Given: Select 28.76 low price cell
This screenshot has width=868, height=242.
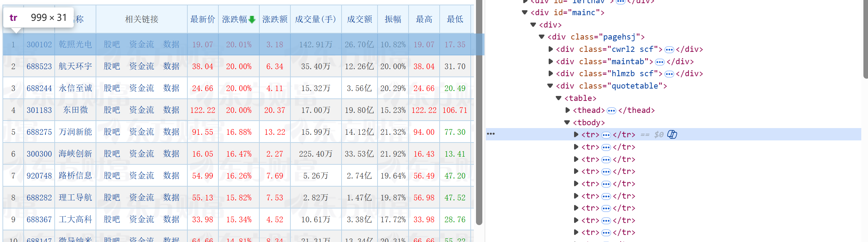Looking at the screenshot, I should (455, 219).
